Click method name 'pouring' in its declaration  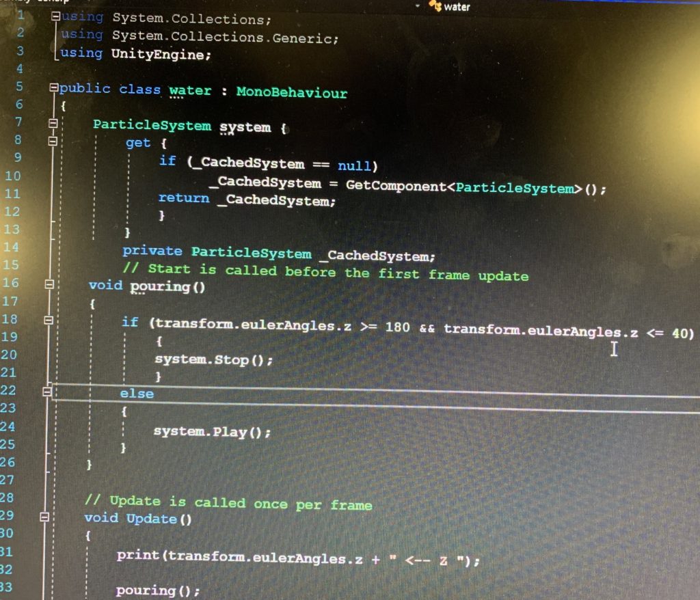tap(160, 286)
